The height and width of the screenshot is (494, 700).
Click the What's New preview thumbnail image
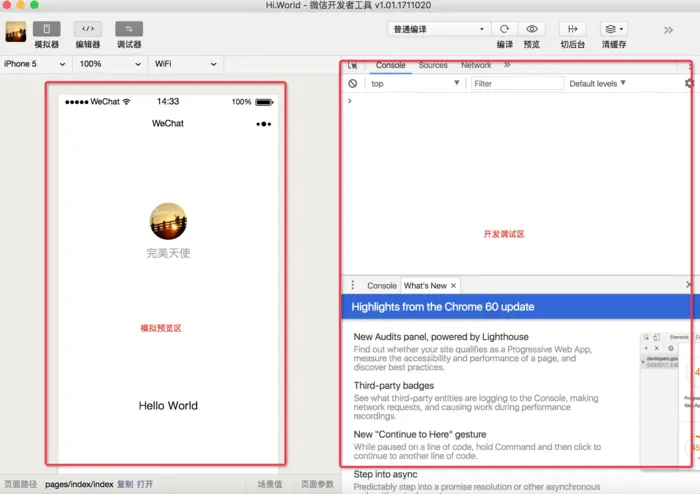pos(670,401)
